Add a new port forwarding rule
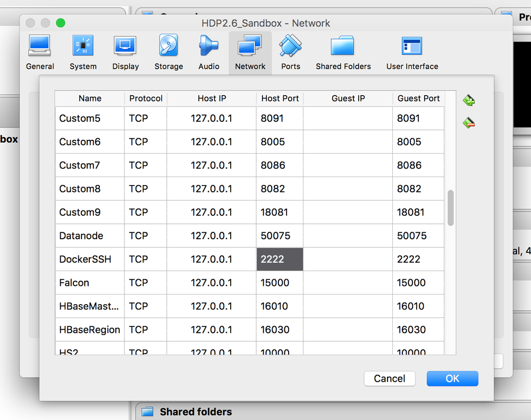531x420 pixels. pos(468,100)
